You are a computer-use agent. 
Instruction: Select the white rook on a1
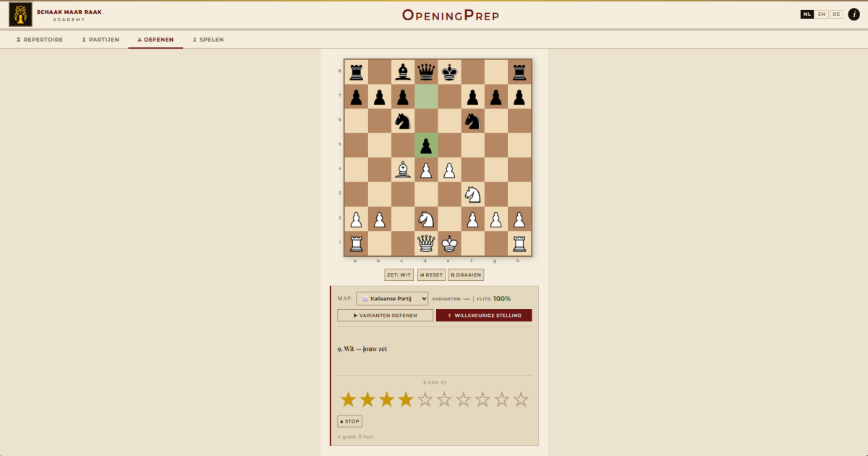click(x=356, y=244)
